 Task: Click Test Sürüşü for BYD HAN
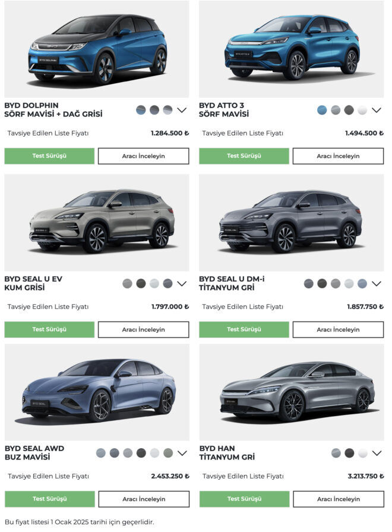245,499
